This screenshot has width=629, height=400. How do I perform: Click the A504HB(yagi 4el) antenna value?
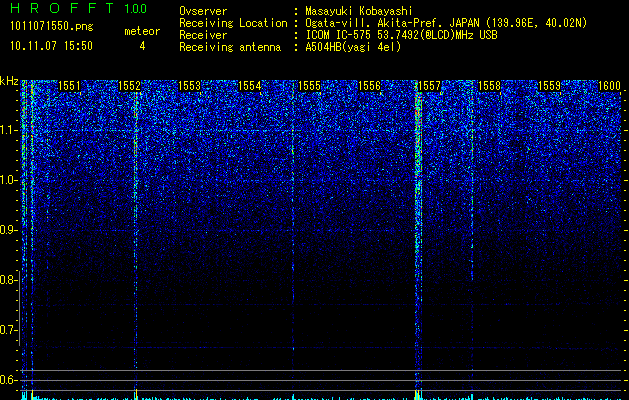pos(353,47)
